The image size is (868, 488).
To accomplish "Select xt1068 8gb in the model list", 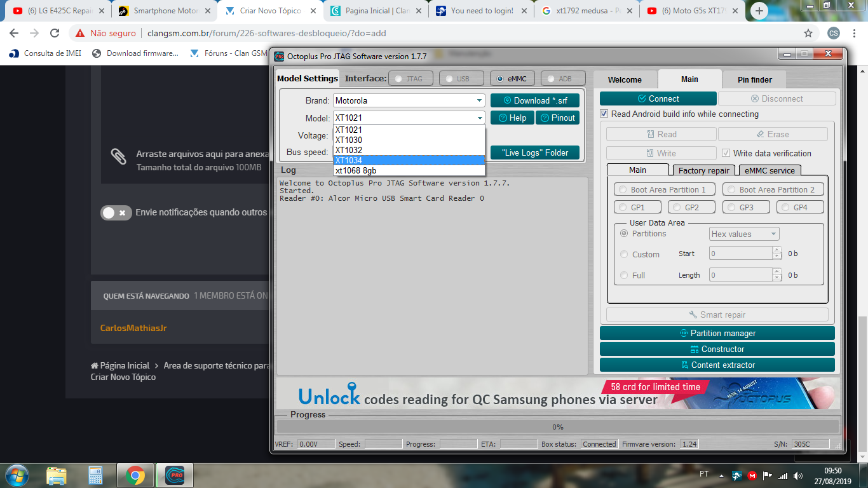I will click(x=409, y=170).
